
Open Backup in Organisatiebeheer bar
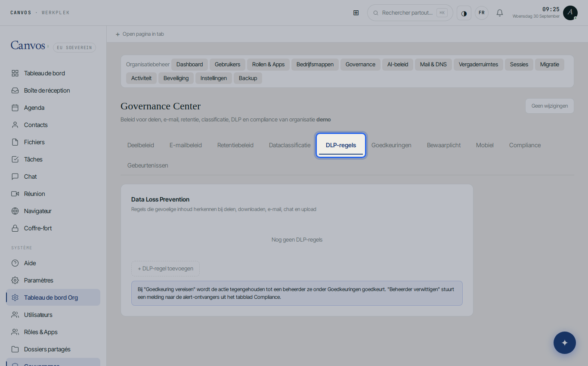point(248,78)
